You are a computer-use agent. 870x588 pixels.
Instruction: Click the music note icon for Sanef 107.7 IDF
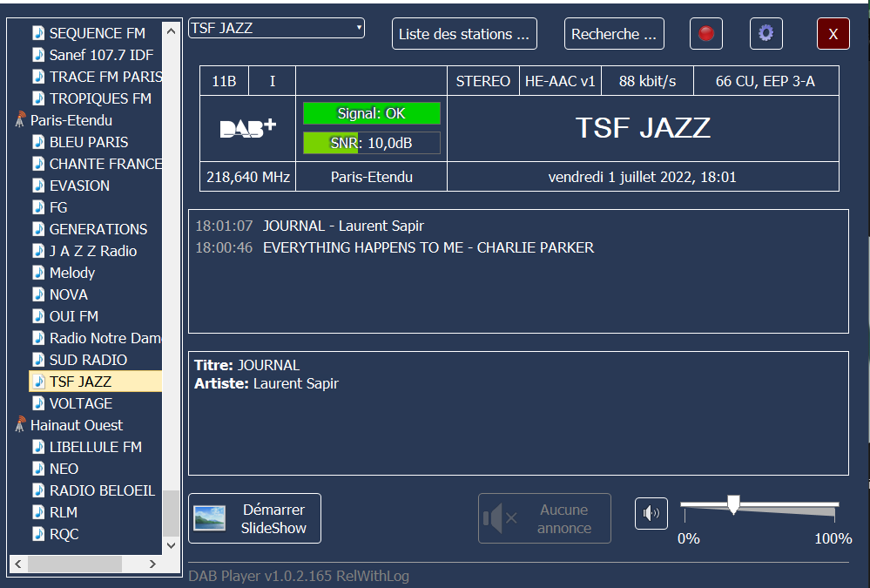(x=38, y=54)
